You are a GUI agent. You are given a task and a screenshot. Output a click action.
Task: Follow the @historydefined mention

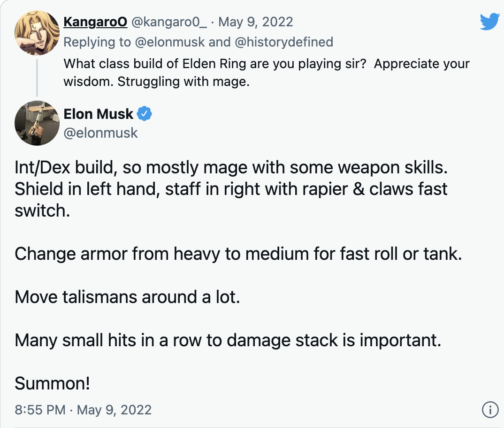(283, 42)
